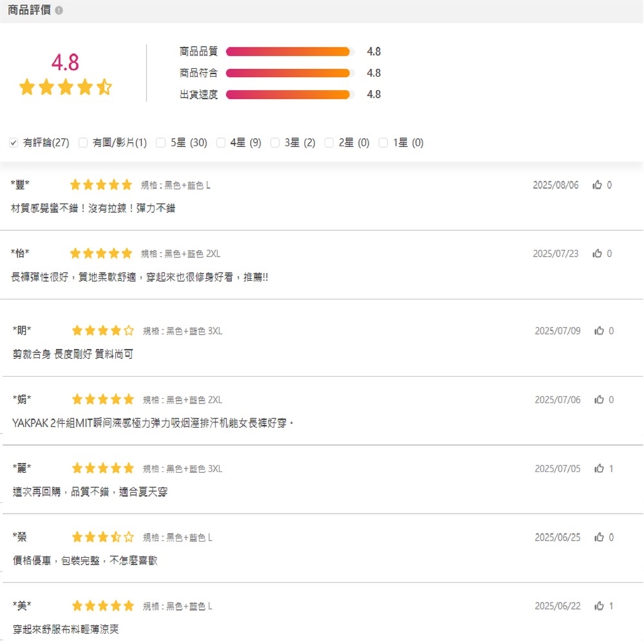
Task: Select the 3星 (2) checkbox
Action: 275,143
